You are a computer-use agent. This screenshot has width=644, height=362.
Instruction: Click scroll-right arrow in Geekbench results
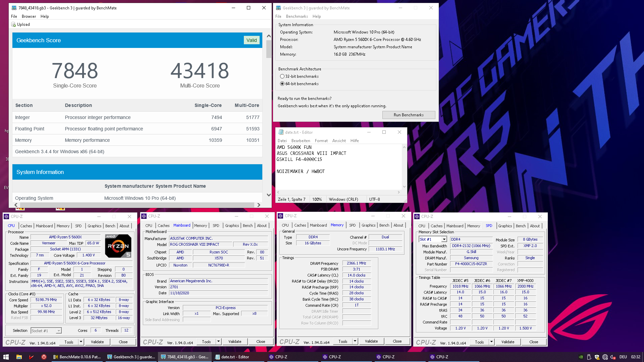(259, 205)
